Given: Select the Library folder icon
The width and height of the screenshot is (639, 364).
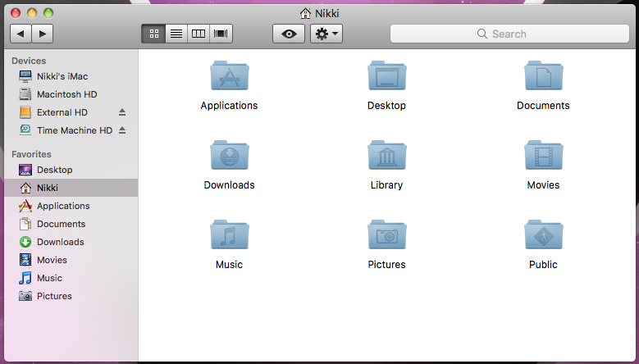Looking at the screenshot, I should tap(386, 155).
